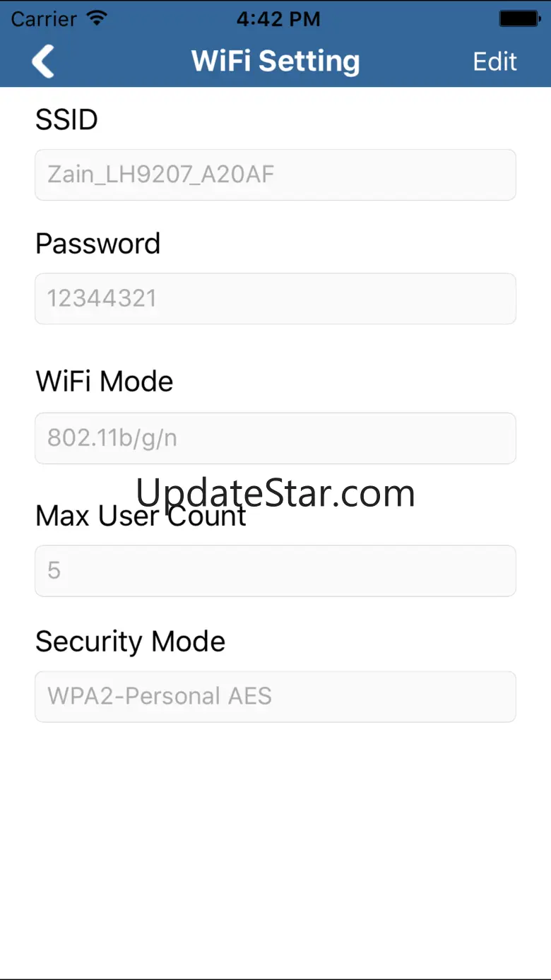This screenshot has height=980, width=551.
Task: Tap the empty area below Security Mode
Action: 275,848
